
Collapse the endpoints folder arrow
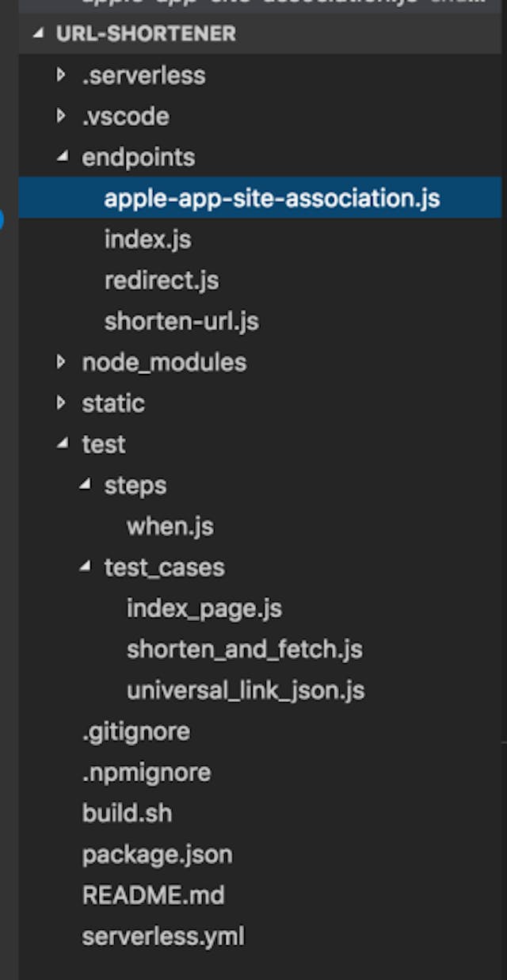63,157
